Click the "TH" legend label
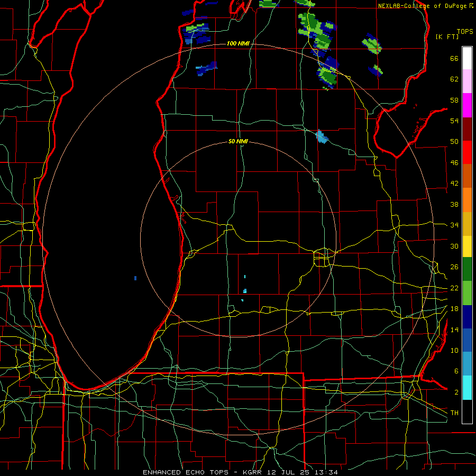This screenshot has width=476, height=476. (454, 413)
